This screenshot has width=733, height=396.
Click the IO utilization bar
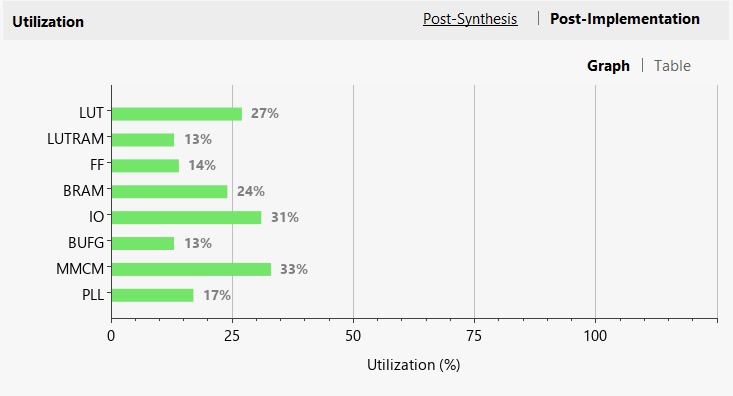pos(187,217)
